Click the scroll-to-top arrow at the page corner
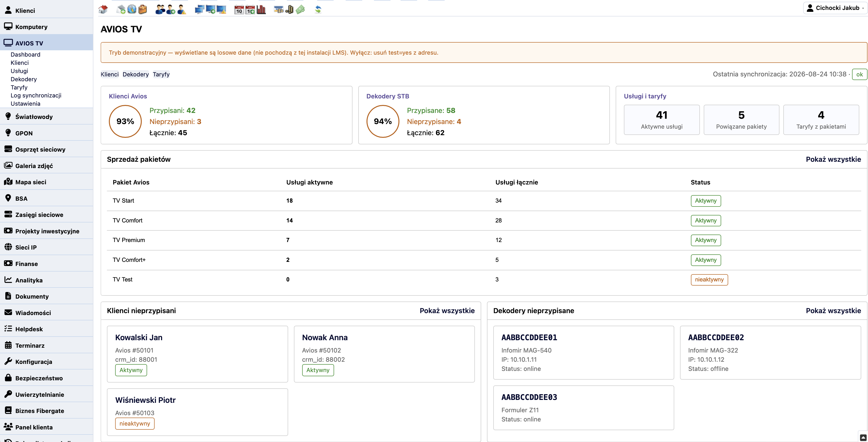This screenshot has width=868, height=442. coord(863,437)
